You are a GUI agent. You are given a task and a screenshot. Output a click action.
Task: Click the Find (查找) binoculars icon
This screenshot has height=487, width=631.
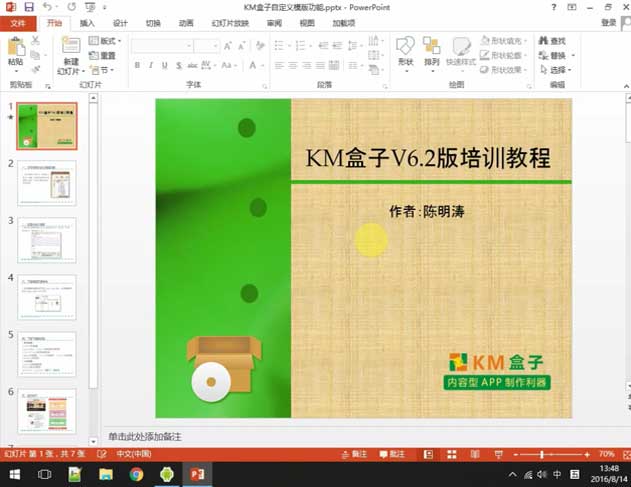coord(543,41)
